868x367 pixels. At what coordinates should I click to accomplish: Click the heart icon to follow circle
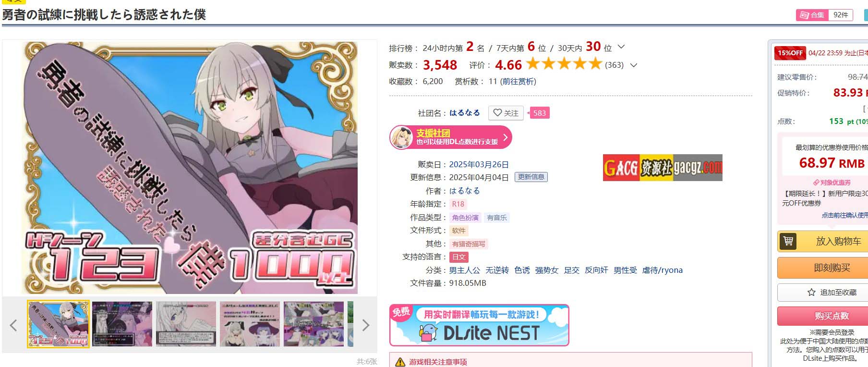497,112
